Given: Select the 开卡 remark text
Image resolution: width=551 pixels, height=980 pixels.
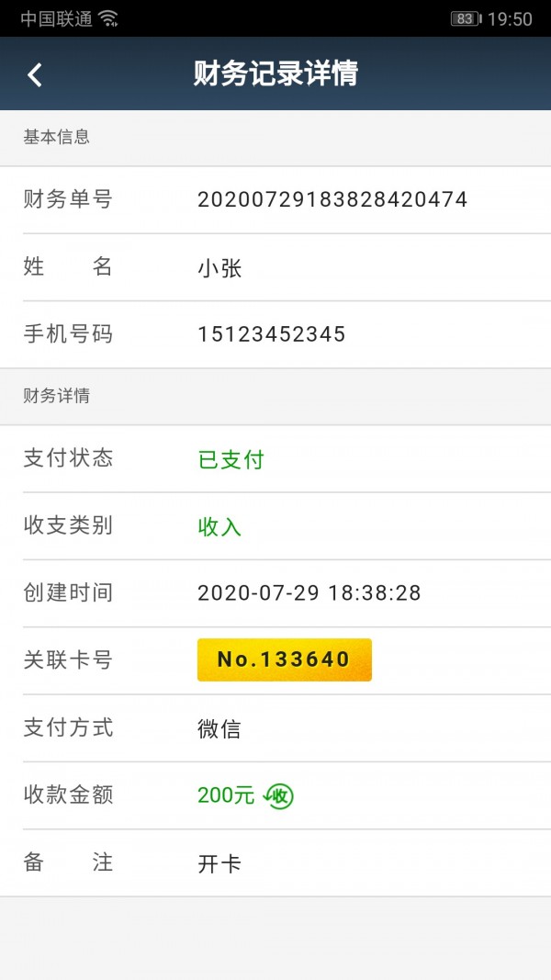Looking at the screenshot, I should [x=219, y=863].
